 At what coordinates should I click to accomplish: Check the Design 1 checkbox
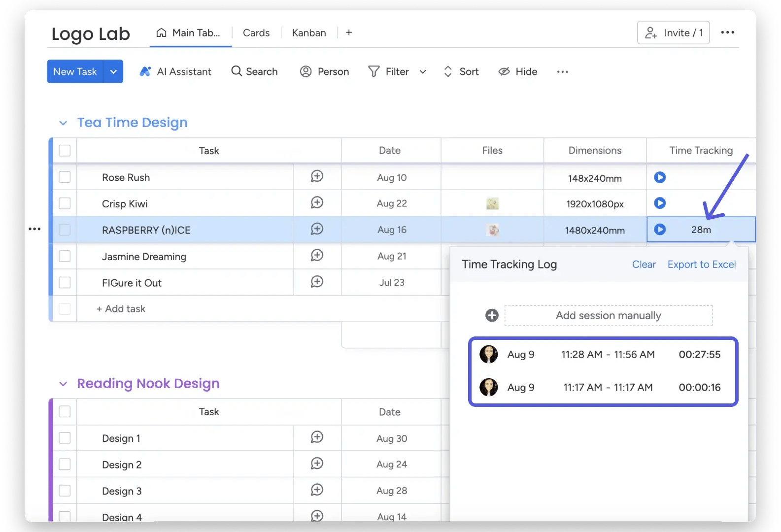[65, 438]
